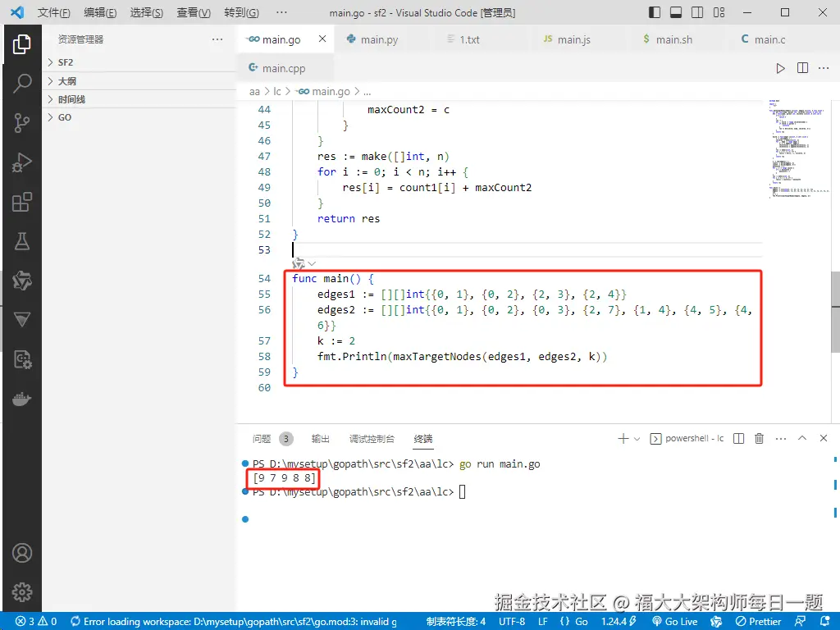Switch to the main.py tab

coord(380,39)
